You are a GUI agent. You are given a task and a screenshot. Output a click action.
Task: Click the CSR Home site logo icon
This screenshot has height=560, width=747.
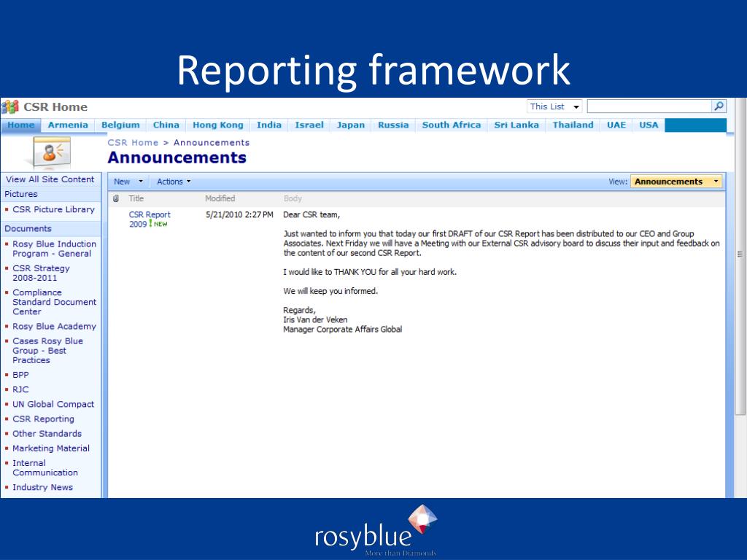pos(10,107)
